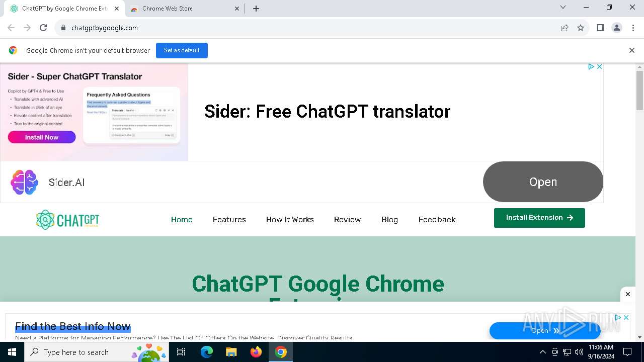The width and height of the screenshot is (644, 362).
Task: Share this page icon in address bar
Action: click(x=565, y=28)
